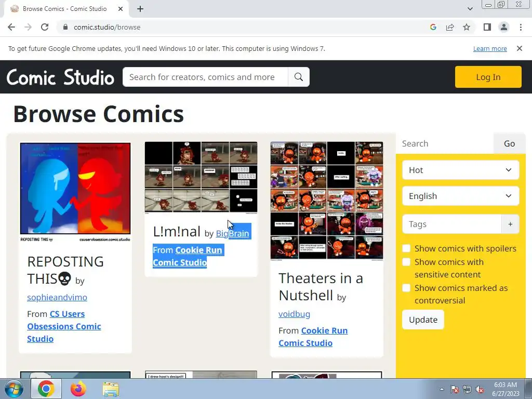This screenshot has width=532, height=399.
Task: Enable Show comics marked as controversial
Action: (406, 288)
